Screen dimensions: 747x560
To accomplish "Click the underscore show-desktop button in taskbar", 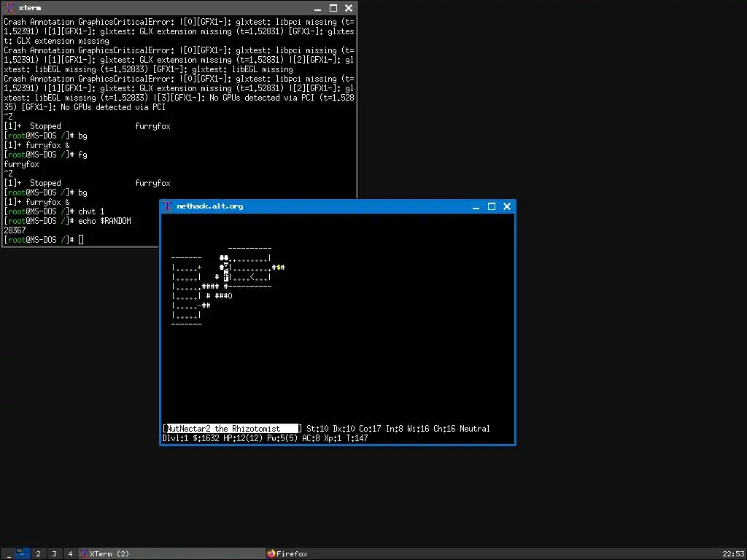I will (x=7, y=554).
